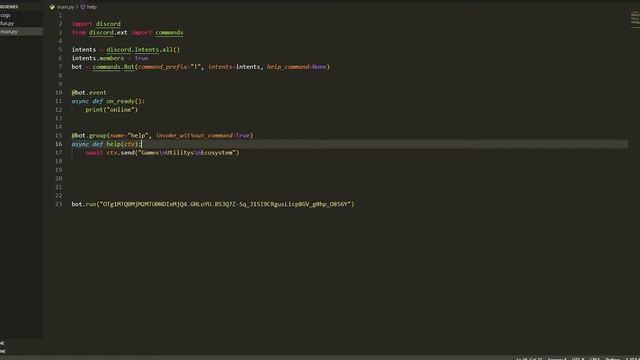
Task: Click 'import discord' on line 2
Action: (x=96, y=24)
